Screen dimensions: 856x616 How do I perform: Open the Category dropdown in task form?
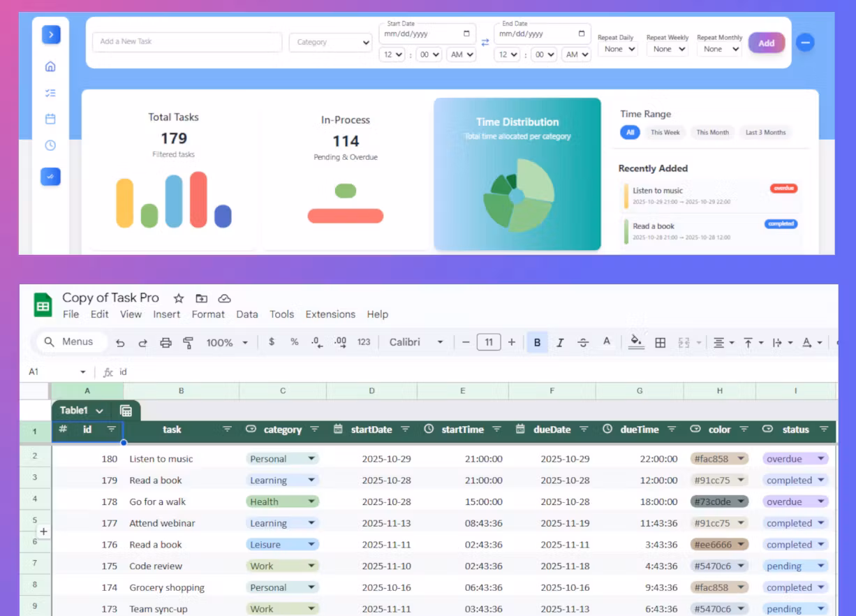click(x=330, y=43)
